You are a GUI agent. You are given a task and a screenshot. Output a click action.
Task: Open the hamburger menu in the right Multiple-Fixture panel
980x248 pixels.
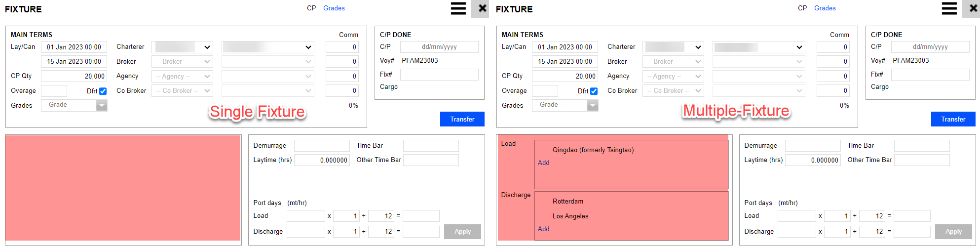(x=949, y=9)
